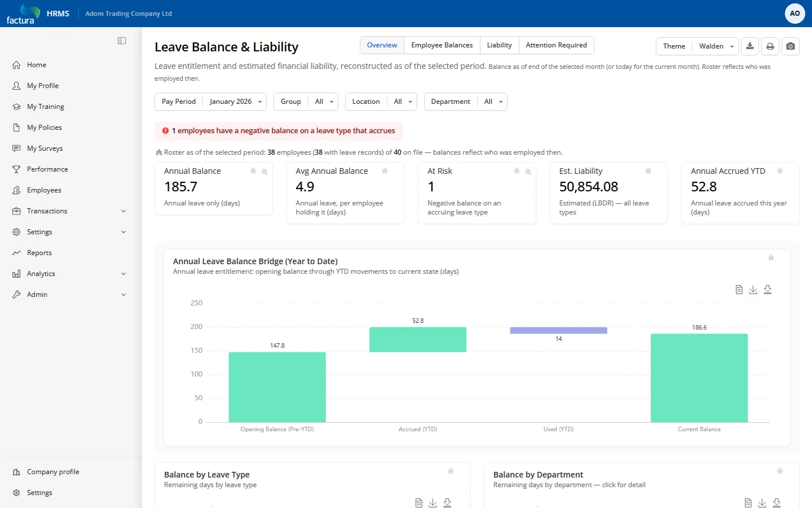Switch to the Liability tab
812x508 pixels.
(x=499, y=45)
